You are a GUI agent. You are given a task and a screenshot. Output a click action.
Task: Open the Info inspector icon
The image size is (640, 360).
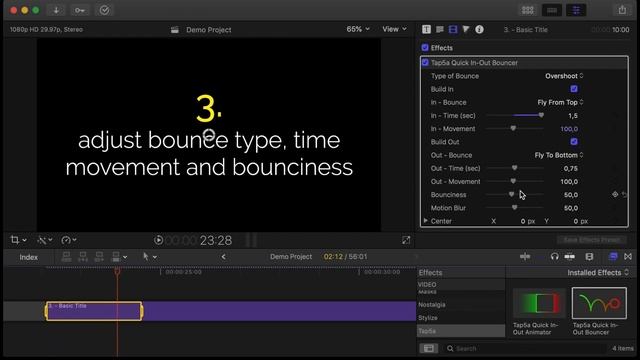click(x=480, y=29)
